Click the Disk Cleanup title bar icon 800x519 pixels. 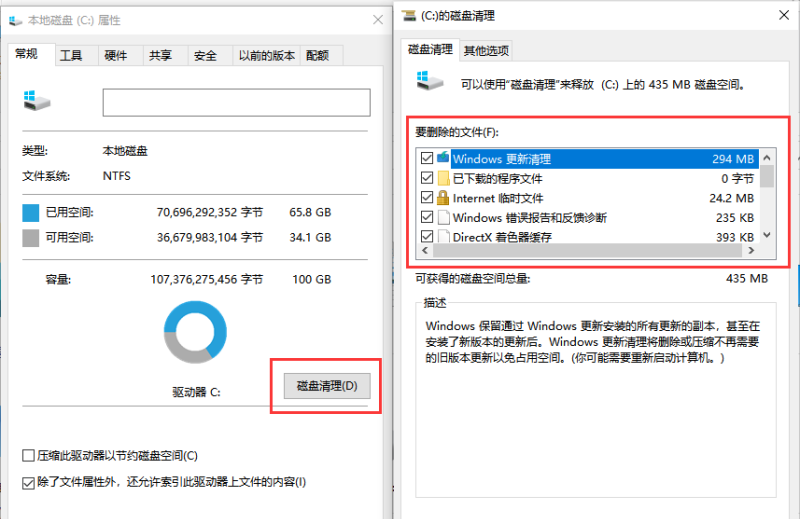(x=409, y=16)
